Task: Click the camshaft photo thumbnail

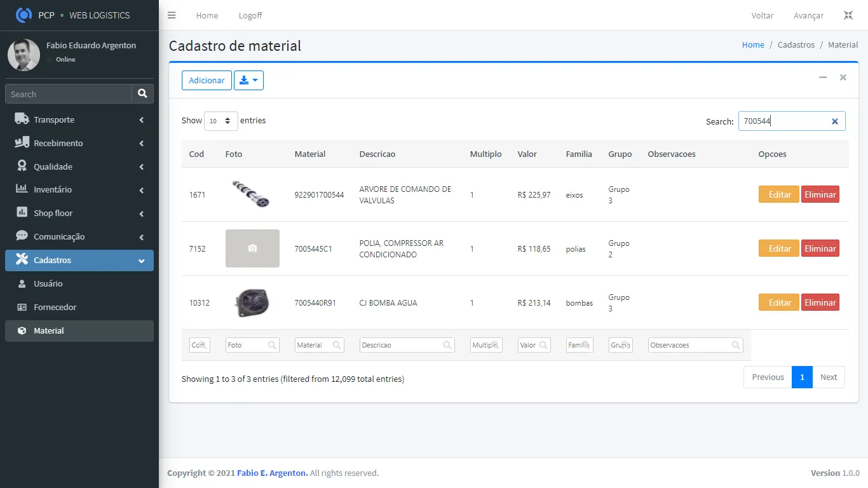Action: click(x=252, y=194)
